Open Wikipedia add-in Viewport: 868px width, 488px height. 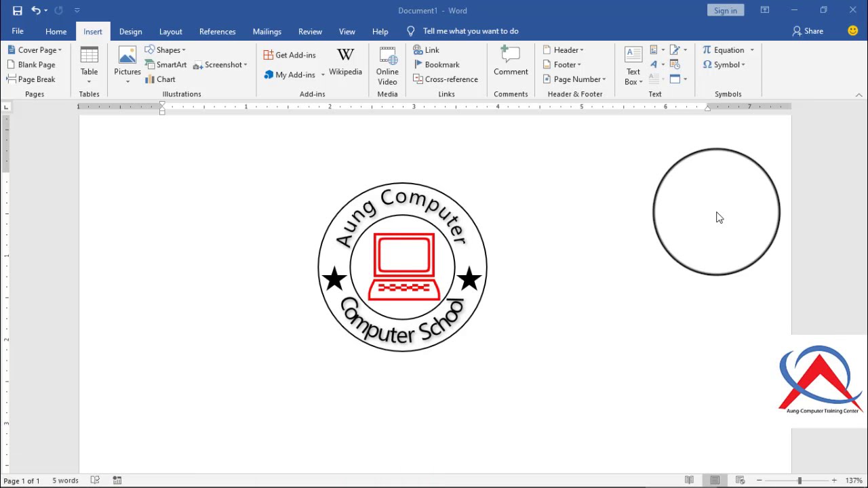click(345, 62)
